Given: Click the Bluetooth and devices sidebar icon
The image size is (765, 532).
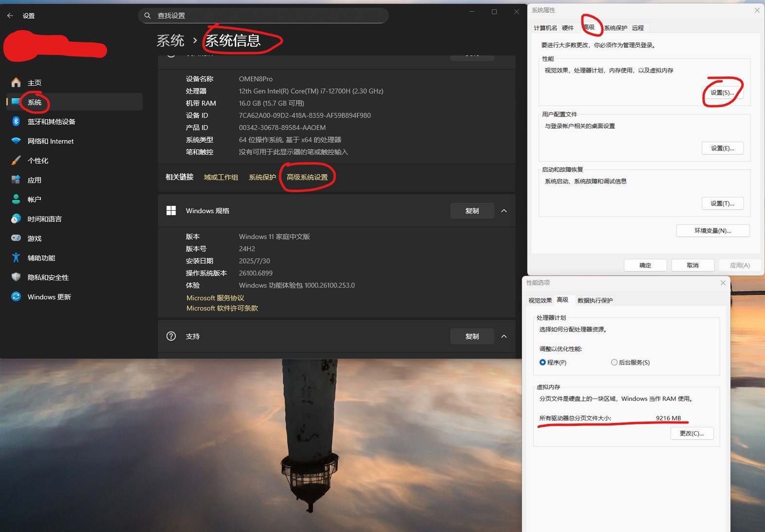Looking at the screenshot, I should [x=16, y=121].
